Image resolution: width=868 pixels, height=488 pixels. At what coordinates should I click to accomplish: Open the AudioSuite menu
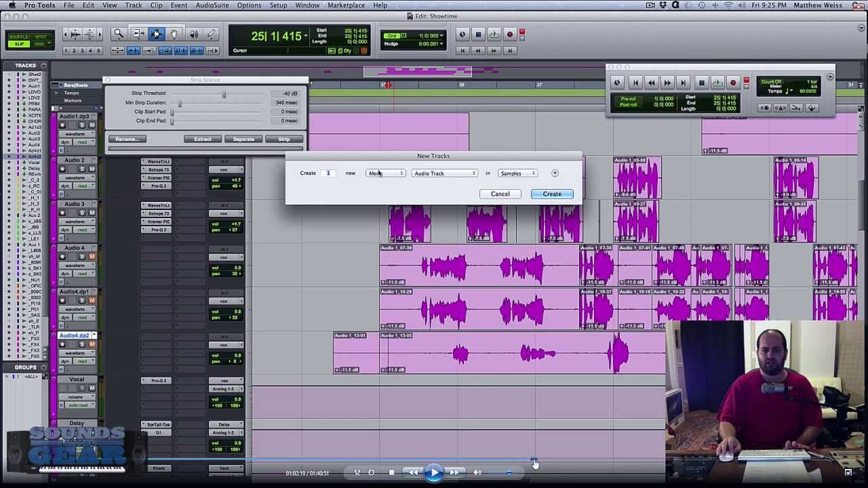click(212, 5)
